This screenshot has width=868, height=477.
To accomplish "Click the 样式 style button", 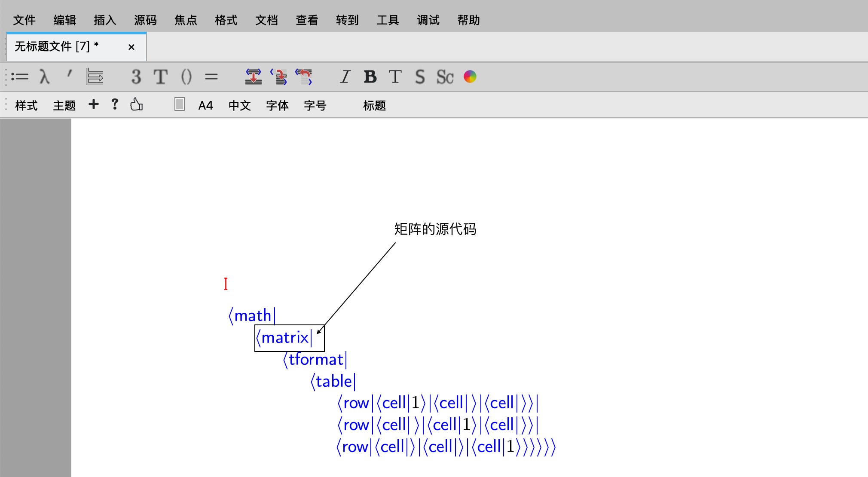I will click(26, 105).
